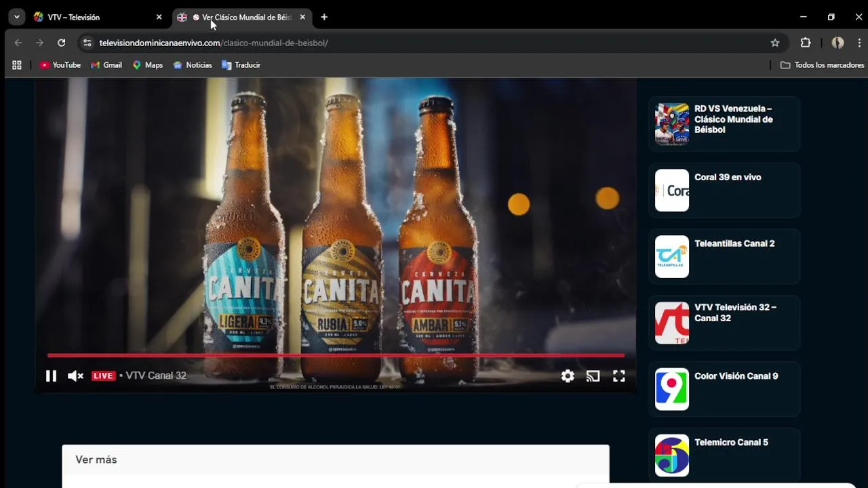868x488 pixels.
Task: Open the Traducir bookmark
Action: [241, 65]
